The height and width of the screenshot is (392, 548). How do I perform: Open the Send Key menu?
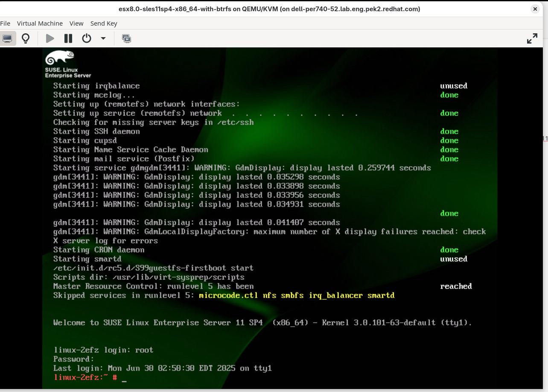point(104,23)
